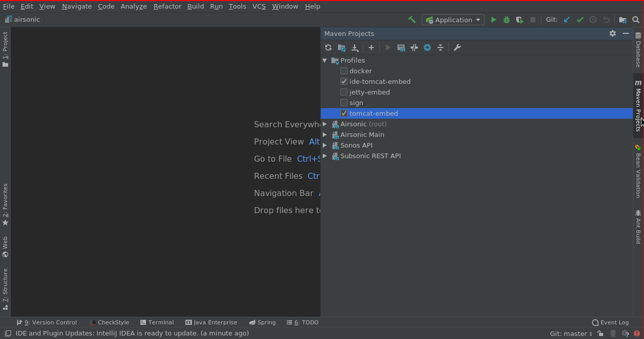Open the Structure side tab
This screenshot has height=339, width=644.
point(5,289)
